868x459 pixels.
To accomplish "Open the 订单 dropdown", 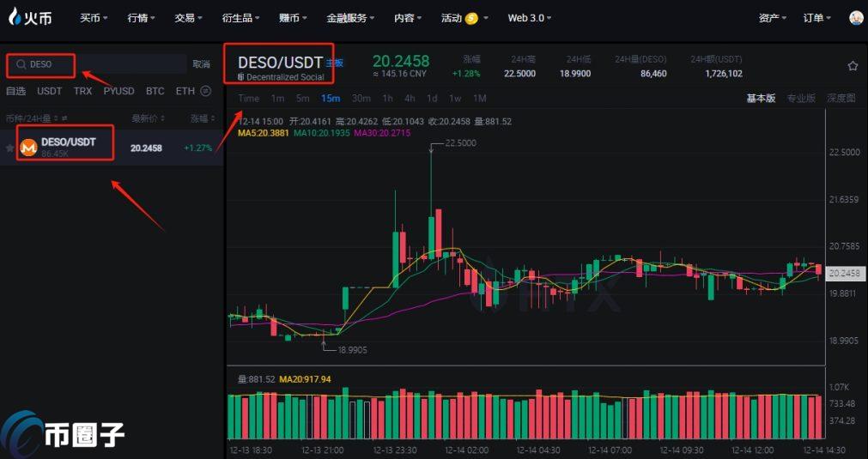I will coord(817,18).
